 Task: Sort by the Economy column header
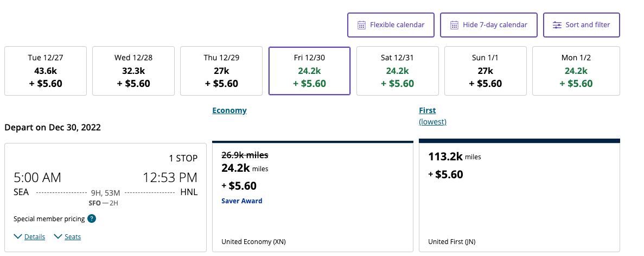[x=229, y=110]
